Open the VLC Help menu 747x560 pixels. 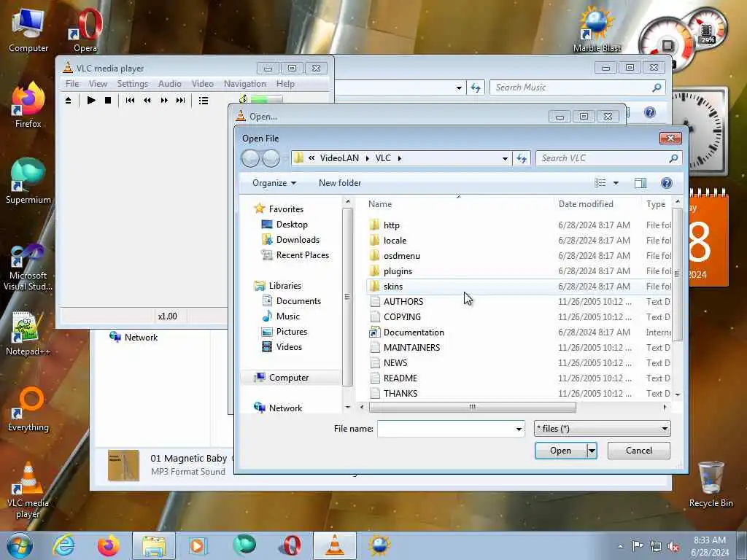285,84
